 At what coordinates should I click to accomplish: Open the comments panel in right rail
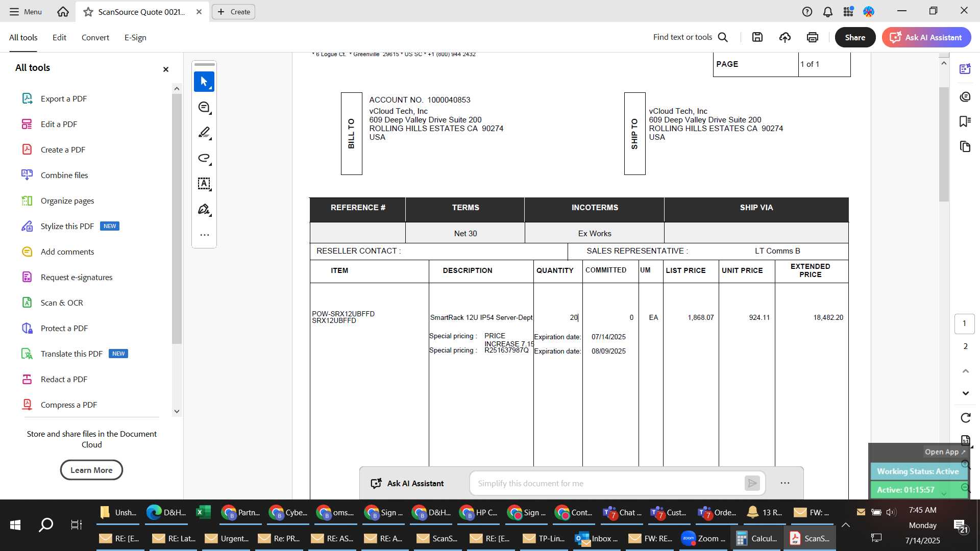[x=965, y=97]
